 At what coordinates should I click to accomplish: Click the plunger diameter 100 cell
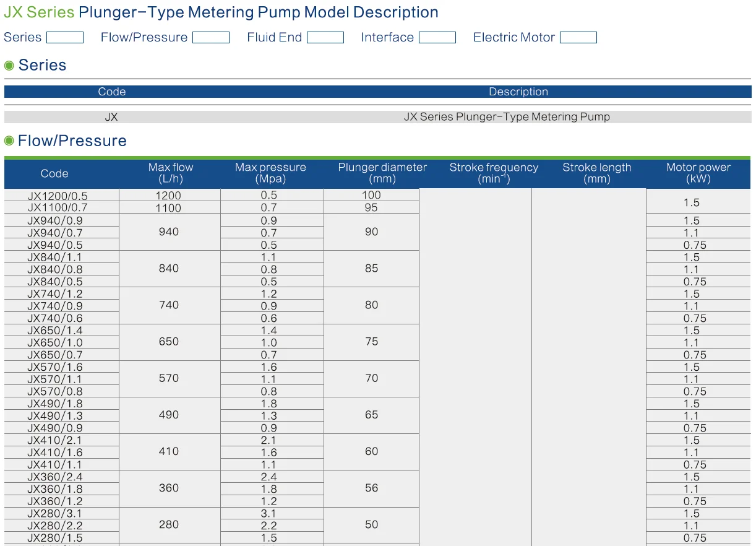pyautogui.click(x=371, y=195)
